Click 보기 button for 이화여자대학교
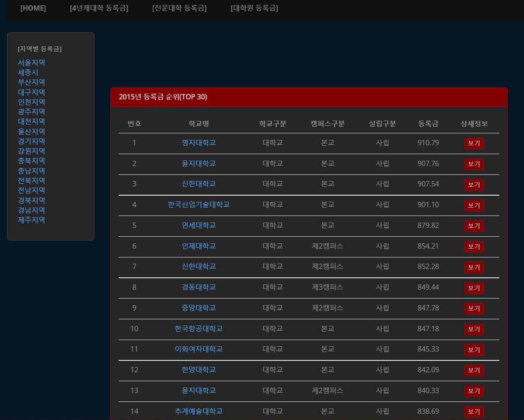 [474, 350]
